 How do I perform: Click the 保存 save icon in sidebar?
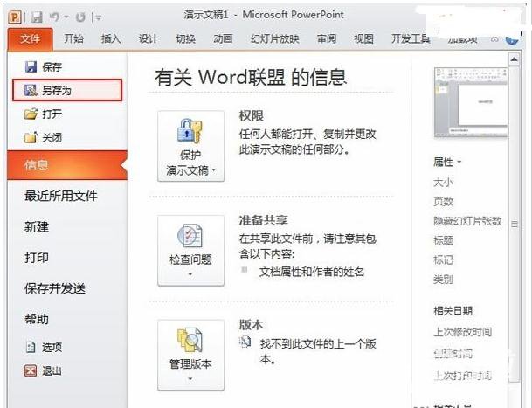point(31,66)
